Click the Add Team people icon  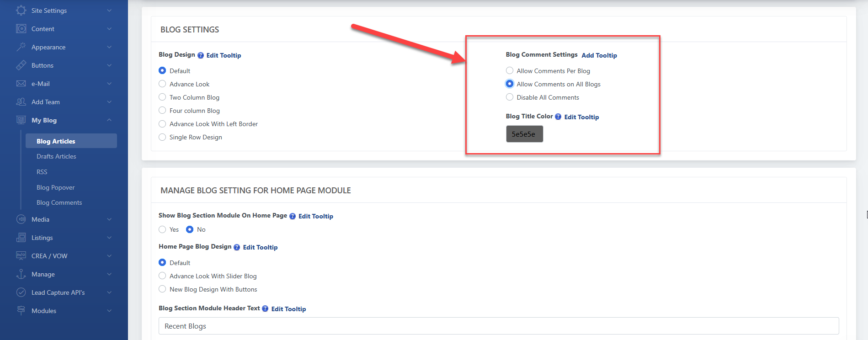21,102
